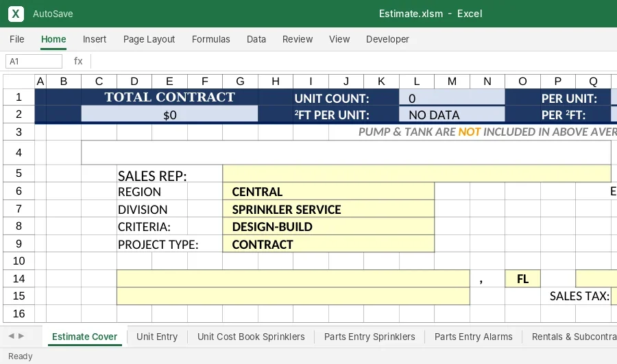Select column G header
Screen dimensions: 617x364
pos(240,82)
